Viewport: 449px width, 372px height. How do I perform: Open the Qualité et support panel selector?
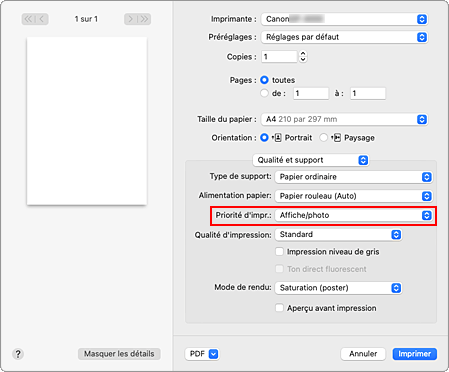(x=311, y=160)
